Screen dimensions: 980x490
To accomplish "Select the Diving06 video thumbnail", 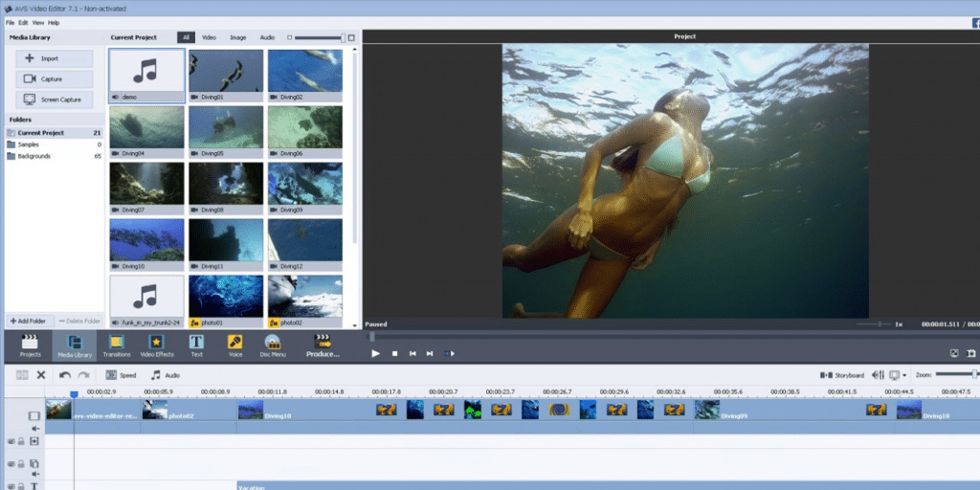I will click(x=305, y=132).
